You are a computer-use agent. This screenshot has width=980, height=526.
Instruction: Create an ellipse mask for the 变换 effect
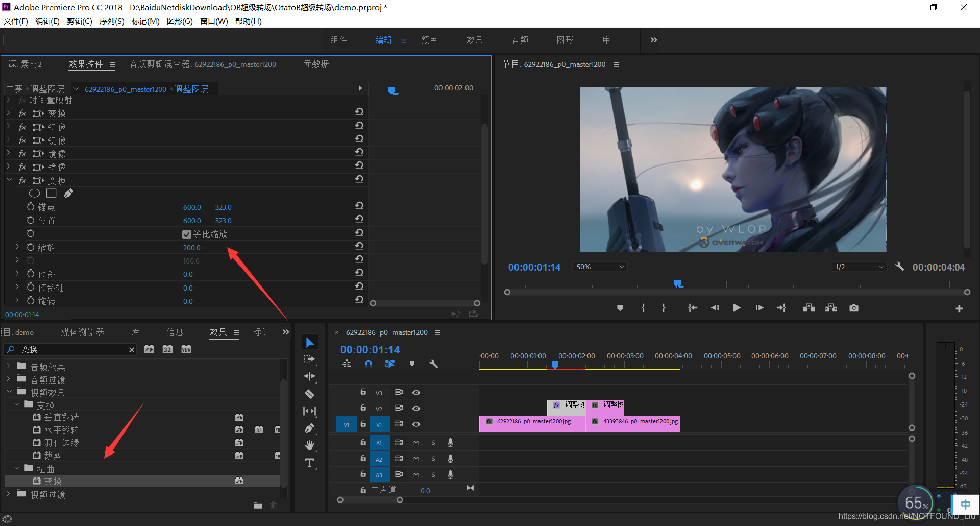(x=34, y=194)
